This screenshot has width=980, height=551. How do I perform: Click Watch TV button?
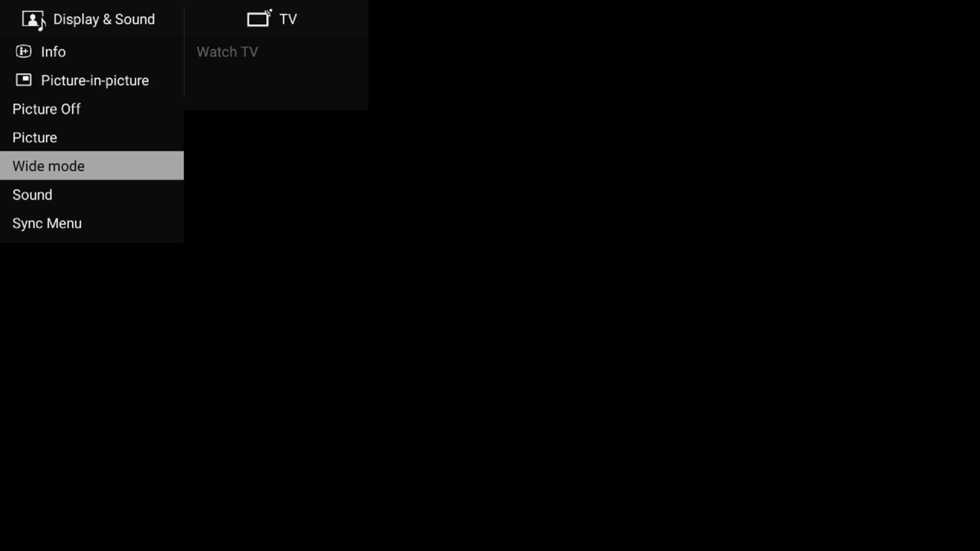(x=228, y=52)
